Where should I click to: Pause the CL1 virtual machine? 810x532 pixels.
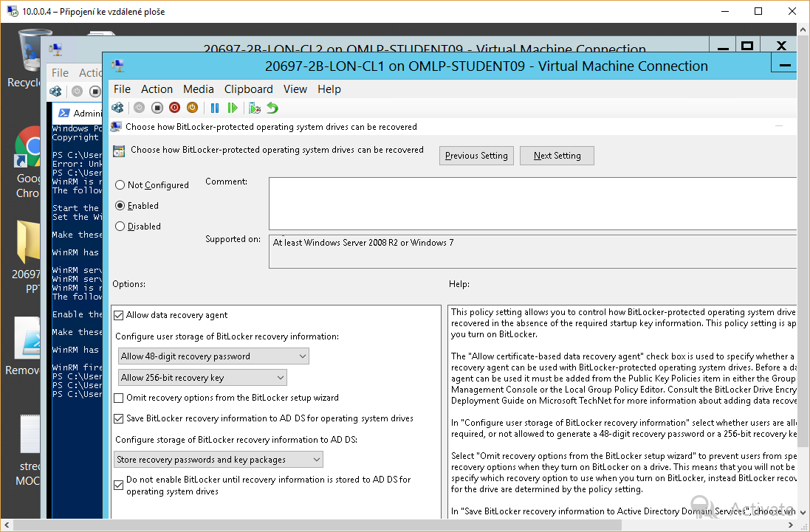pos(215,108)
